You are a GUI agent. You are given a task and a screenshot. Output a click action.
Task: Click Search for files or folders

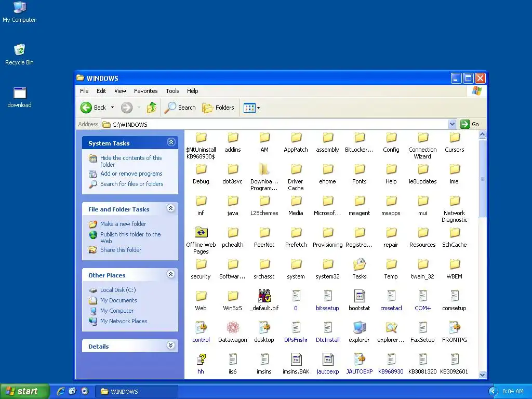coord(131,184)
